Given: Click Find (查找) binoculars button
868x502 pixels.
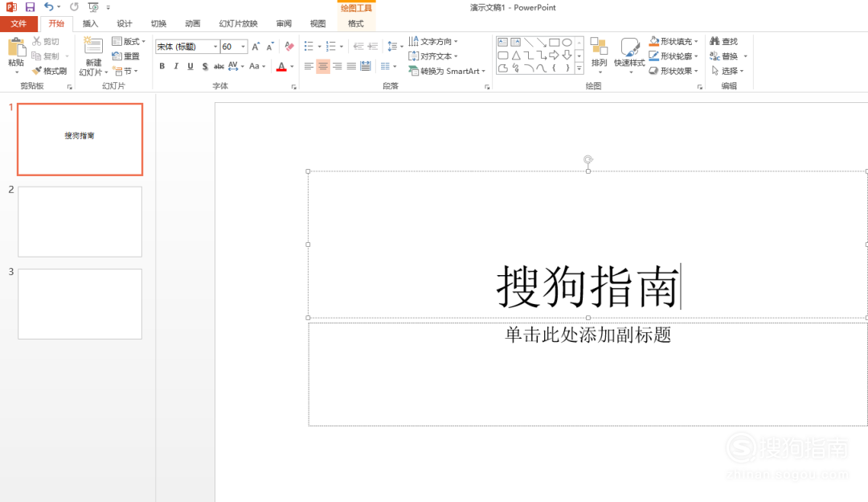Looking at the screenshot, I should (x=724, y=42).
